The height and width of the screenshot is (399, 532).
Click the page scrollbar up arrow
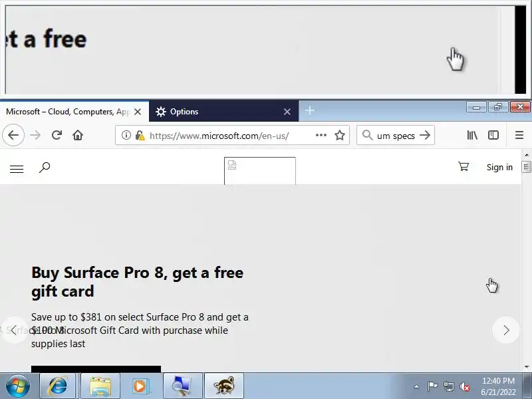(527, 155)
